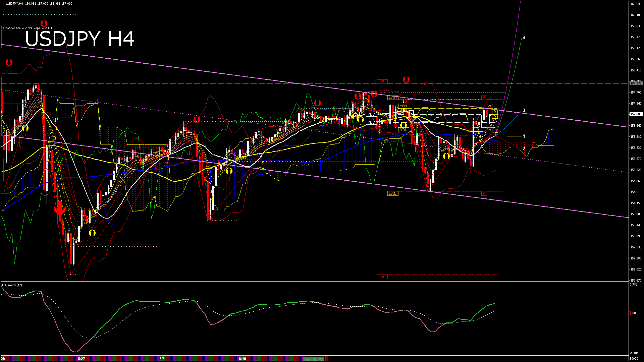Click the MACD 0.781 scale value
The width and height of the screenshot is (644, 362).
634,285
